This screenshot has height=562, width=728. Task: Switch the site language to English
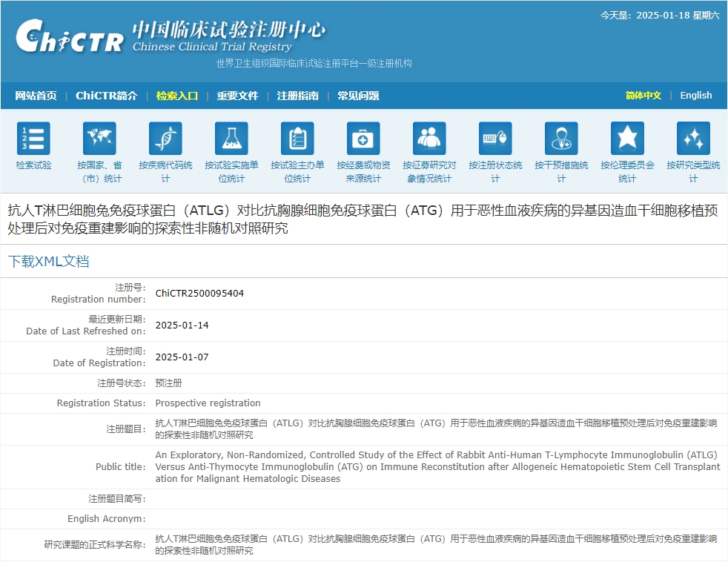click(695, 96)
